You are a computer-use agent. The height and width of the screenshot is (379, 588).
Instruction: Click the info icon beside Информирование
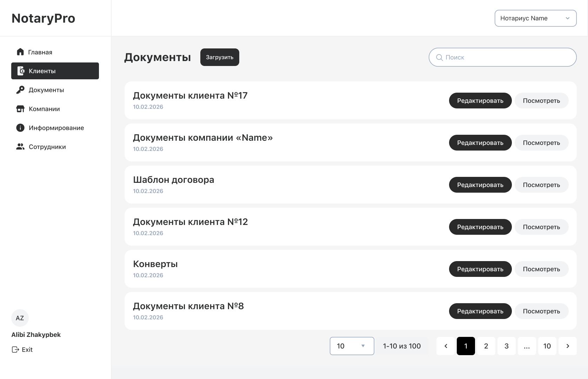tap(20, 128)
